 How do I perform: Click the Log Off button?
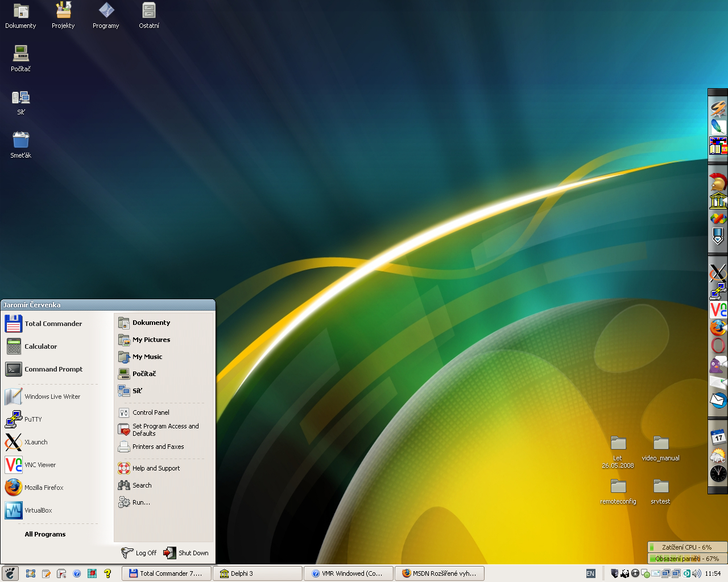(139, 552)
